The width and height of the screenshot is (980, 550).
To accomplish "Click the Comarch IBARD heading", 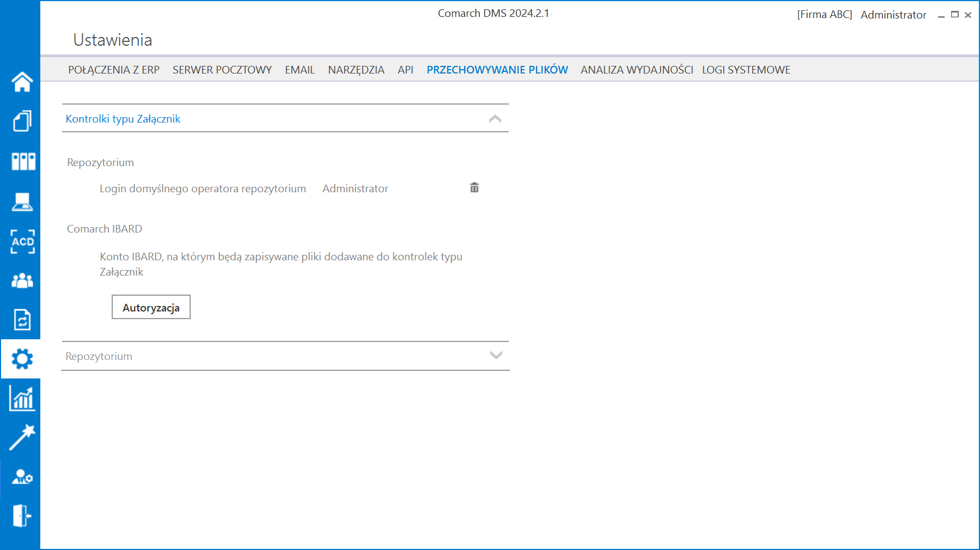I will [x=105, y=229].
